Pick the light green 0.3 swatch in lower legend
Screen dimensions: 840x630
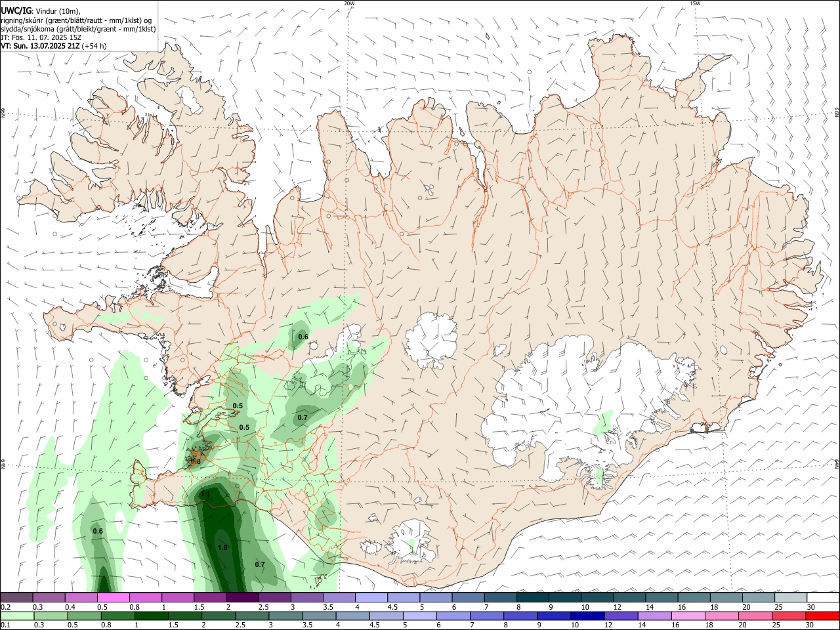point(51,616)
